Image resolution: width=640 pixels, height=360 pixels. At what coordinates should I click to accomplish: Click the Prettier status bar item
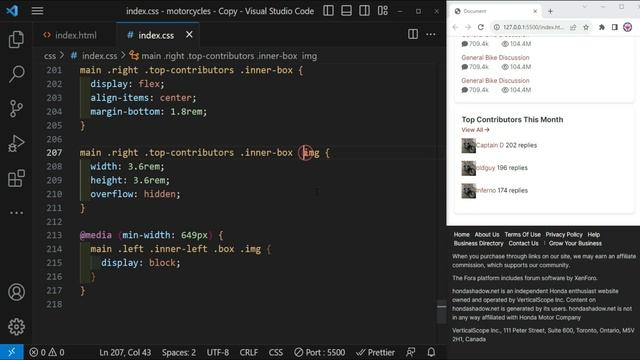(x=375, y=352)
